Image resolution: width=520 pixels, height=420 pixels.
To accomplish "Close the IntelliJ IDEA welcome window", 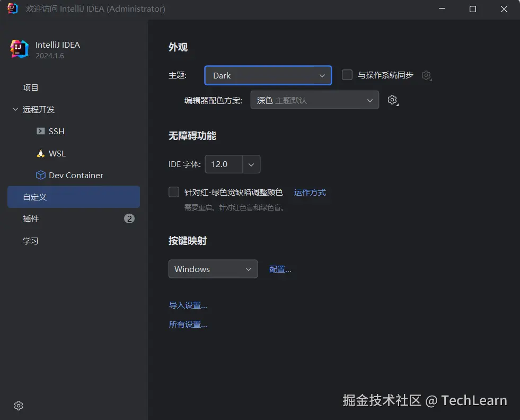I will click(504, 9).
